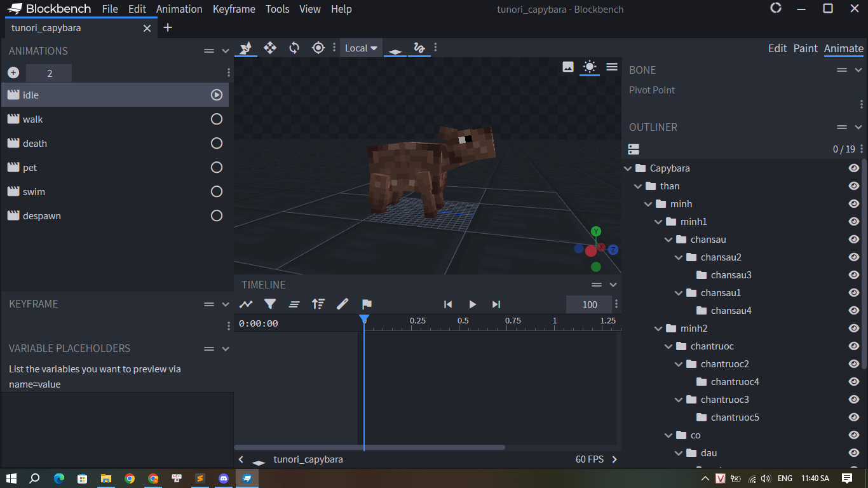Click the timeline filter funnel icon
Screen dimensions: 868x488
(270, 304)
